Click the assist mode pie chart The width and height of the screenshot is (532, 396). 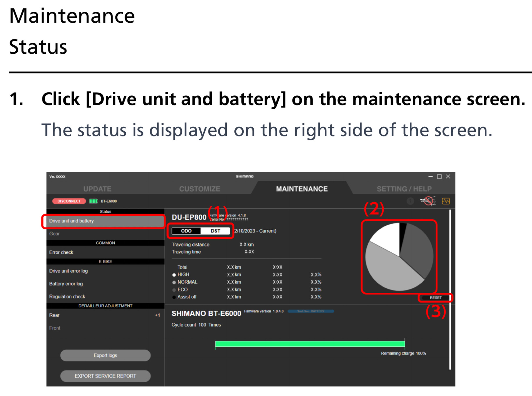pyautogui.click(x=399, y=257)
